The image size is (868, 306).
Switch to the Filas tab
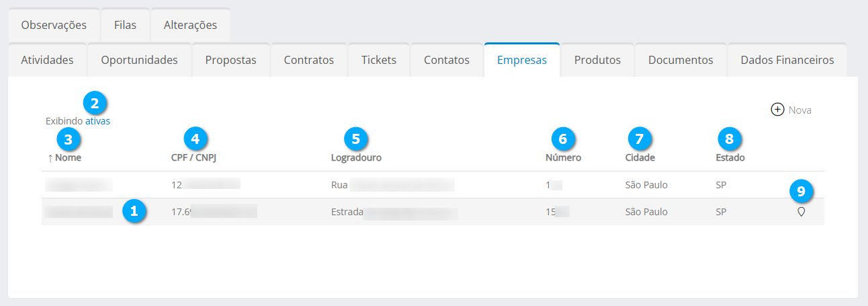[x=125, y=25]
